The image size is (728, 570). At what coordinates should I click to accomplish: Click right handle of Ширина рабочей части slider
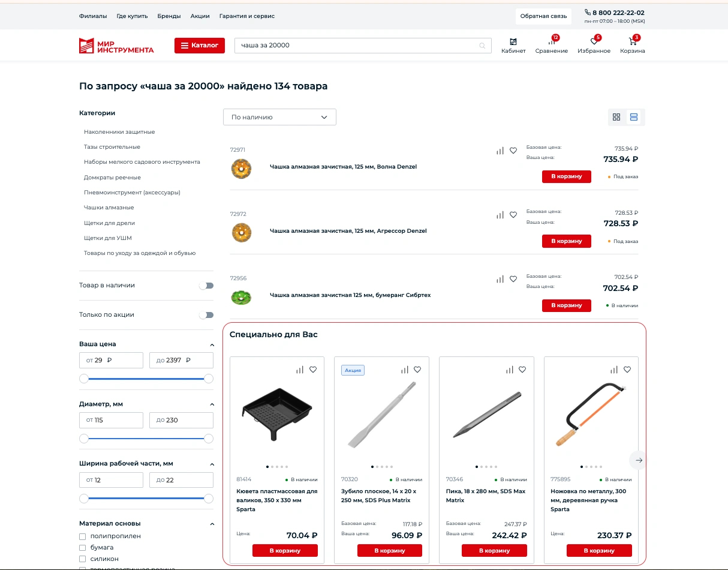pyautogui.click(x=209, y=498)
